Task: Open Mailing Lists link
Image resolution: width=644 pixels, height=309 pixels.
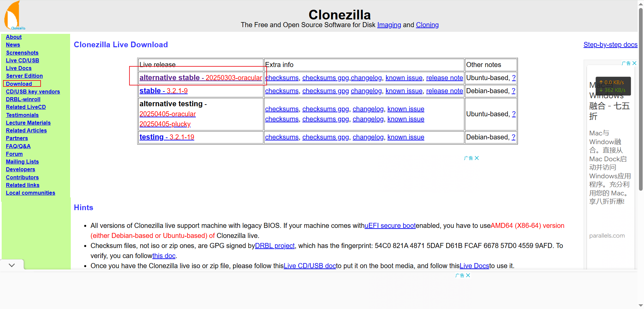Action: click(x=22, y=162)
